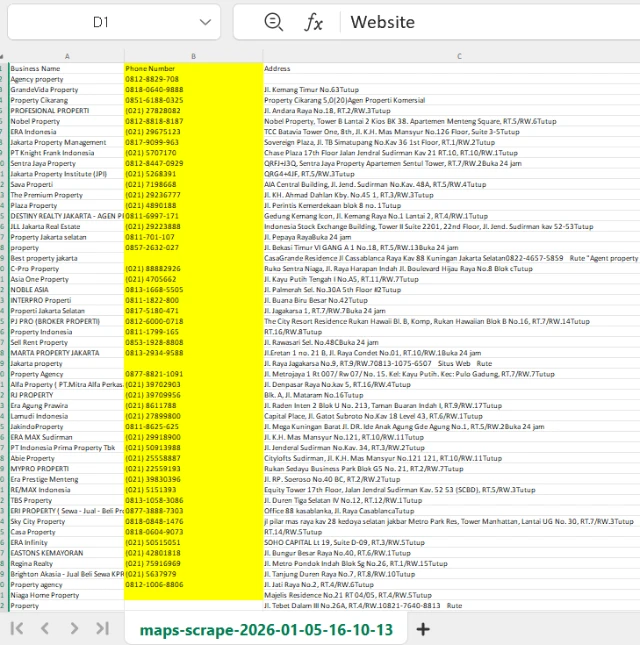Select Regina Realty cell
This screenshot has height=645, width=640.
pyautogui.click(x=67, y=564)
